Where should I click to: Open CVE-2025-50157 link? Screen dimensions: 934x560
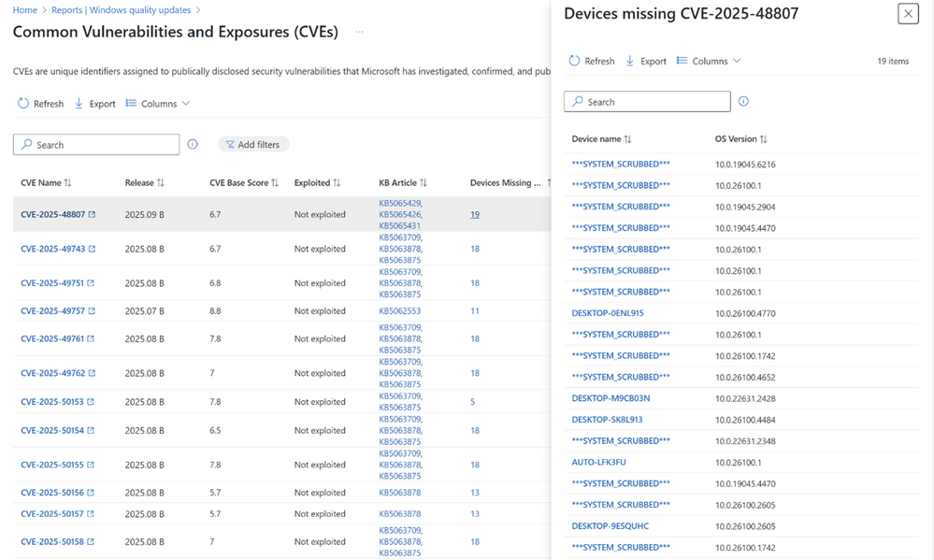tap(52, 513)
